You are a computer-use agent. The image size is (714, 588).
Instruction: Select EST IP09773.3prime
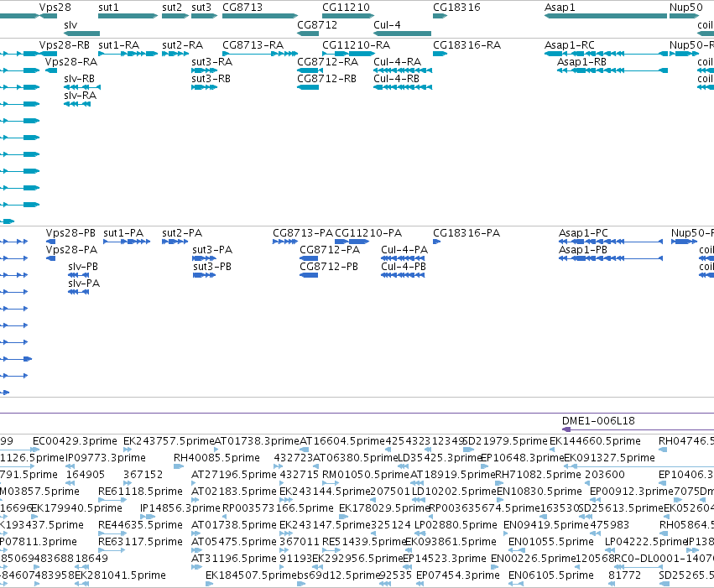click(x=106, y=458)
